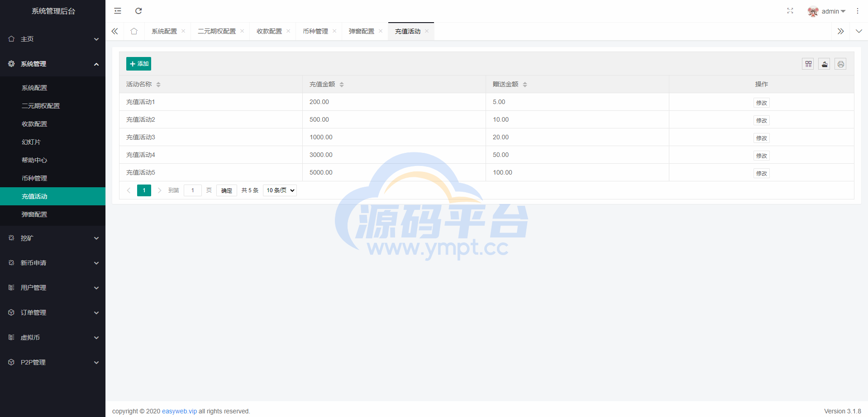Toggle fullscreen mode icon
This screenshot has width=868, height=417.
pos(790,11)
